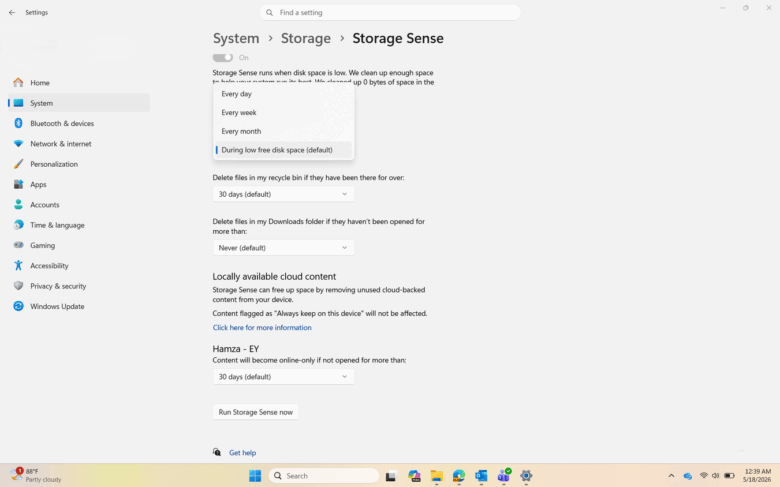Open the Windows Update sync icon

click(x=18, y=306)
